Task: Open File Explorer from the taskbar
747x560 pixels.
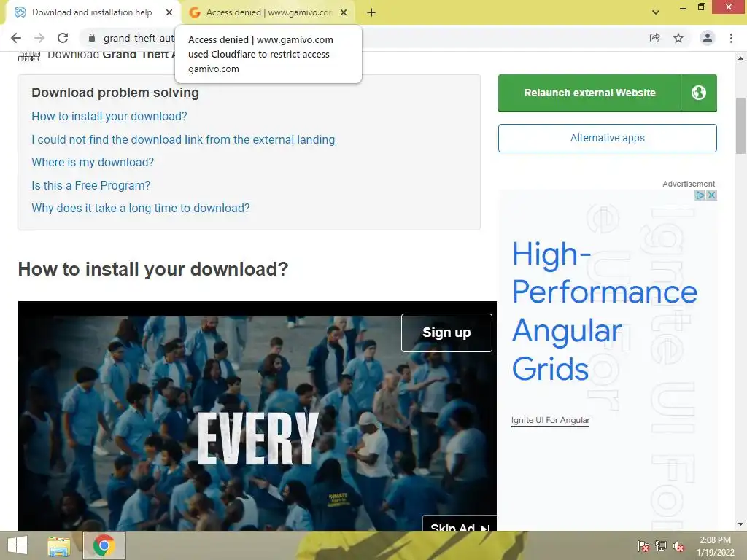Action: (58, 545)
